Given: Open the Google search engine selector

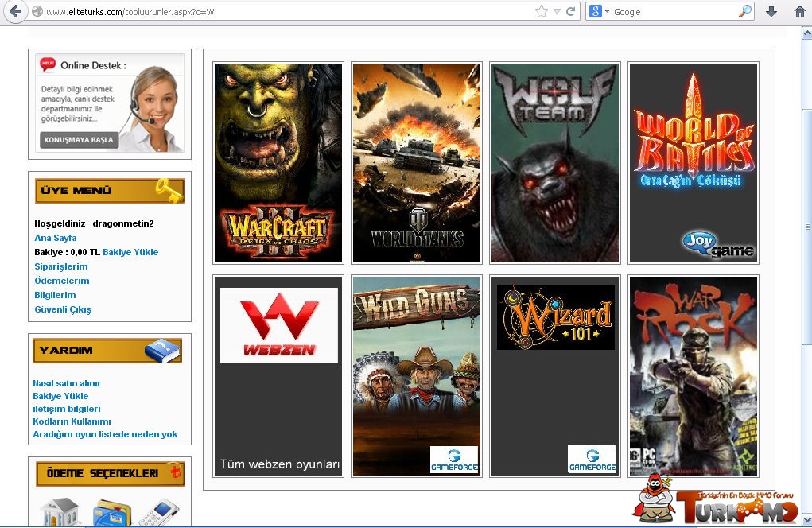Looking at the screenshot, I should coord(599,11).
